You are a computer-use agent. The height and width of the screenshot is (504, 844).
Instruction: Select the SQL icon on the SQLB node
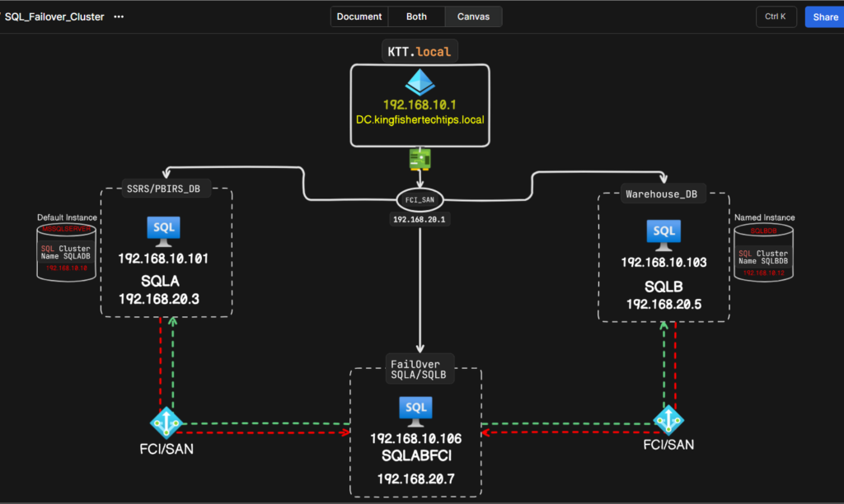663,233
